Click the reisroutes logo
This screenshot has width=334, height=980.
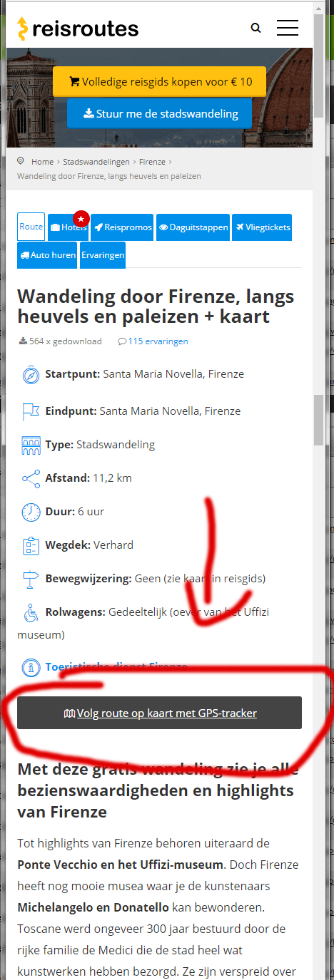78,29
